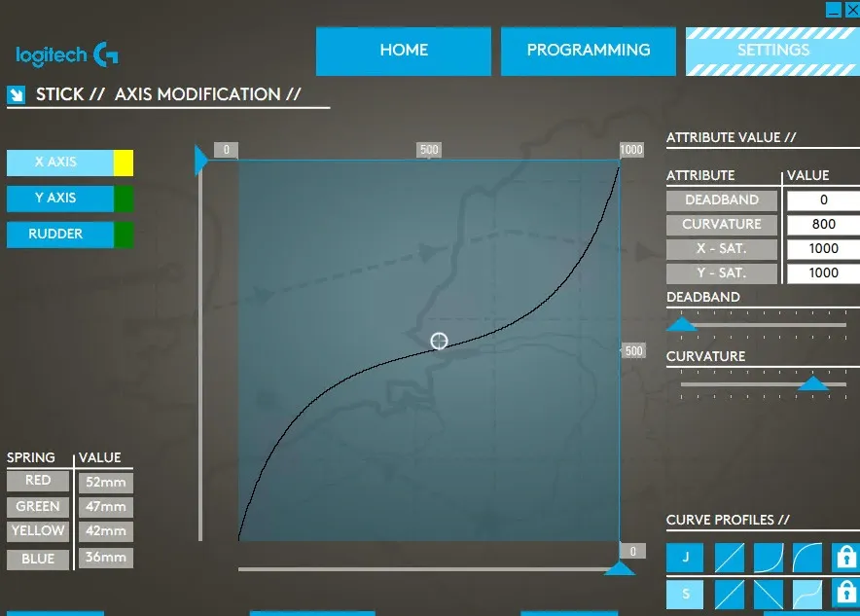Select the S curve profile type
Image resolution: width=860 pixels, height=616 pixels.
[x=685, y=594]
